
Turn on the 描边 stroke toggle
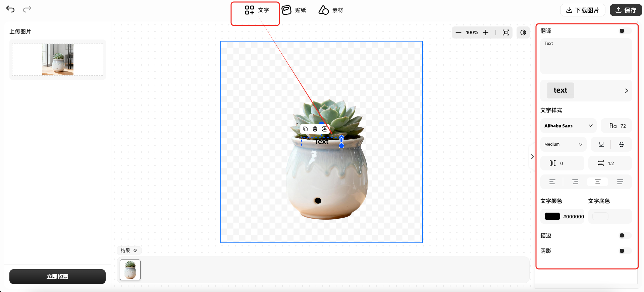tap(625, 236)
